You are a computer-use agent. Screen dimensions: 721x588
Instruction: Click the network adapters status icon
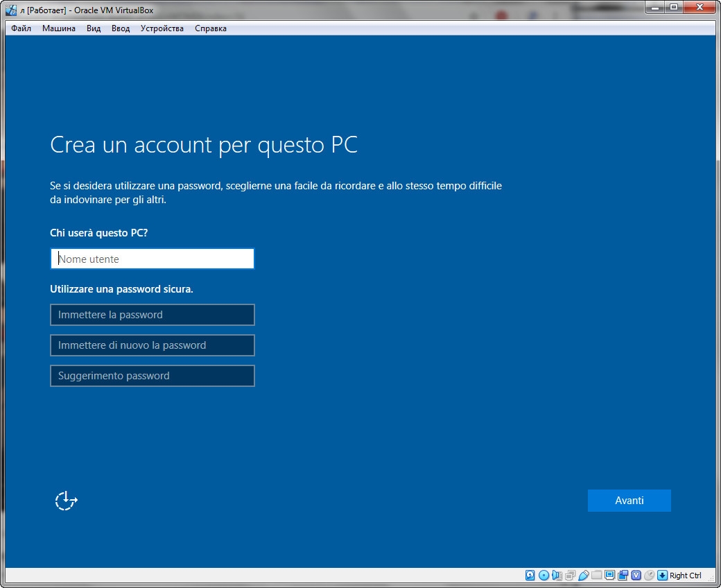(x=570, y=576)
